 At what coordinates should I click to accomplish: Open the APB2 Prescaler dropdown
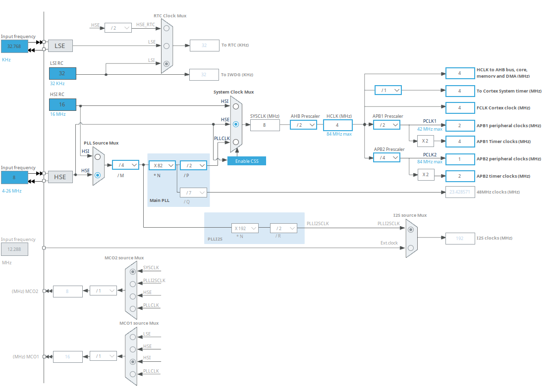(x=387, y=158)
